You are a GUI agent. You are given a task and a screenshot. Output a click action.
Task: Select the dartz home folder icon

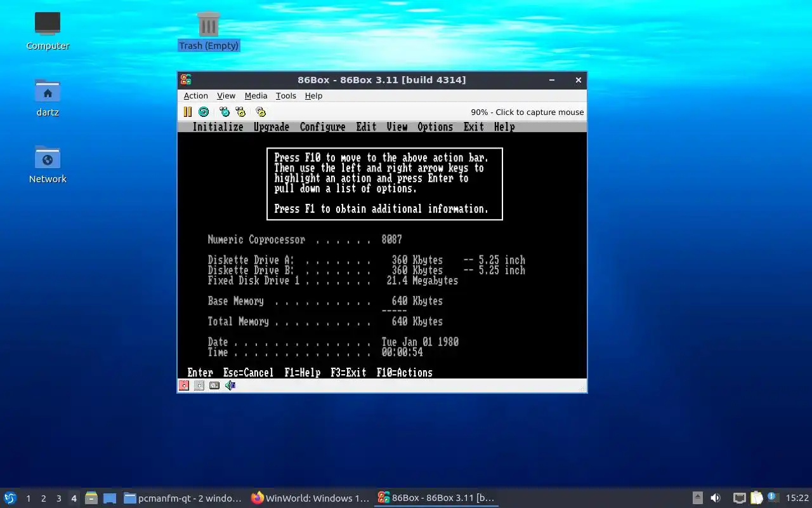48,97
